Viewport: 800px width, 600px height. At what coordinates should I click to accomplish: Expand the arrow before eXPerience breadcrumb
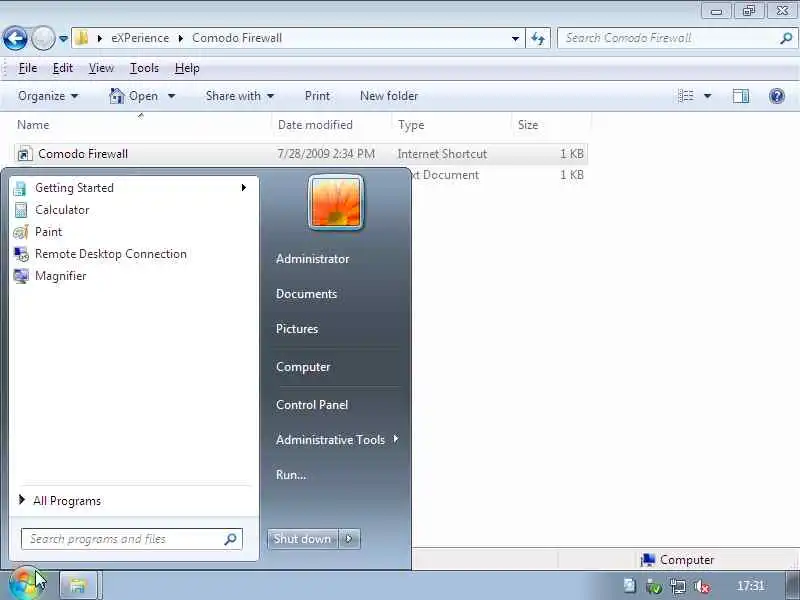click(100, 38)
